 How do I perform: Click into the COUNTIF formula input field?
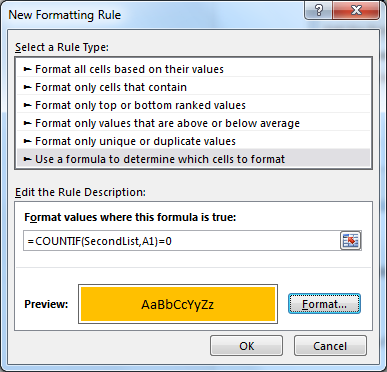point(182,241)
